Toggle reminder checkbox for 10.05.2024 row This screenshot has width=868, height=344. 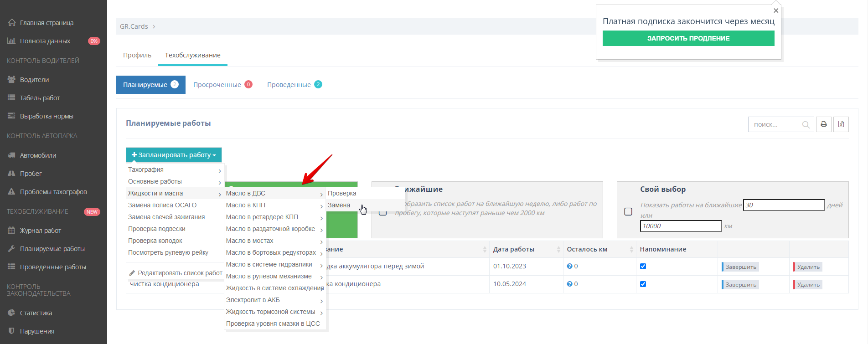coord(643,284)
